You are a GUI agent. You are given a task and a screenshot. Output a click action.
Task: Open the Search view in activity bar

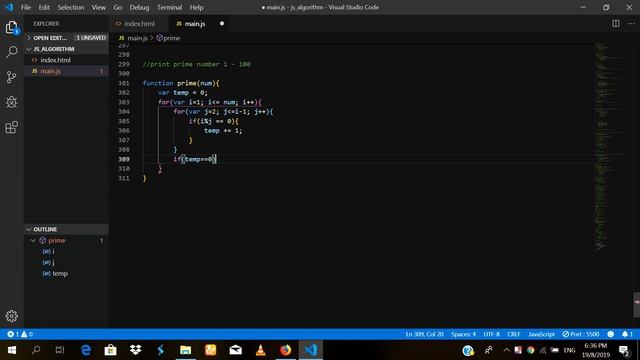(11, 52)
